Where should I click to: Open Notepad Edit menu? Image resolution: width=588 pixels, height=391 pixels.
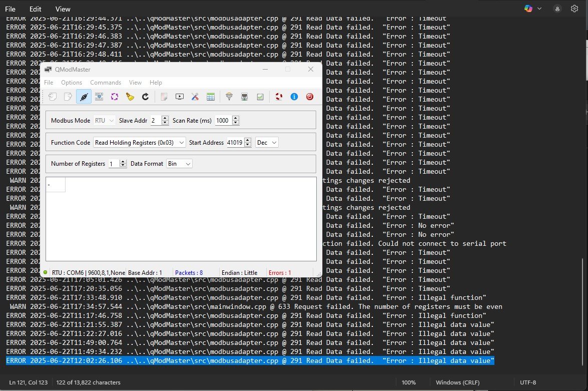click(x=35, y=9)
